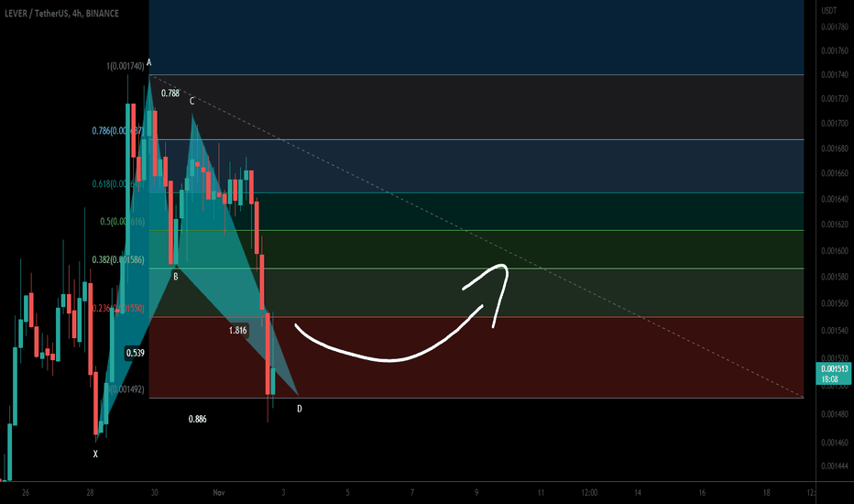Click the 7 date on time axis

[411, 493]
